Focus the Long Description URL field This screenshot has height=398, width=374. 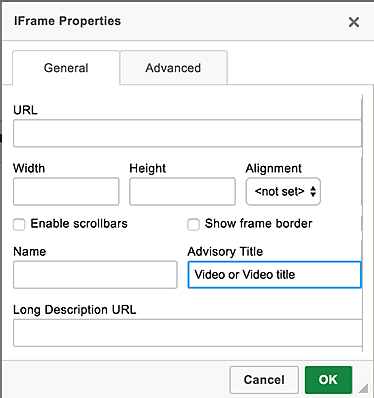(x=188, y=333)
